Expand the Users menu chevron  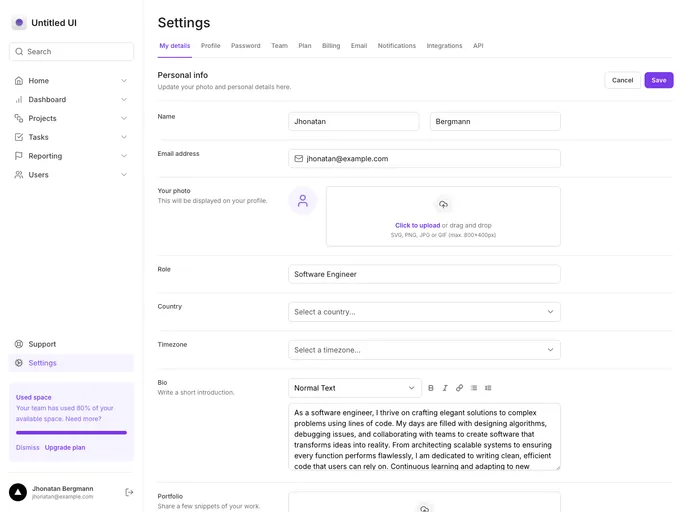click(124, 175)
